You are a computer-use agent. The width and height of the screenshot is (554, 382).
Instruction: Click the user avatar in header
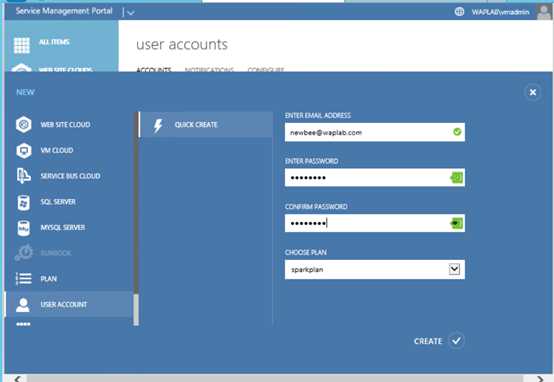tap(544, 12)
